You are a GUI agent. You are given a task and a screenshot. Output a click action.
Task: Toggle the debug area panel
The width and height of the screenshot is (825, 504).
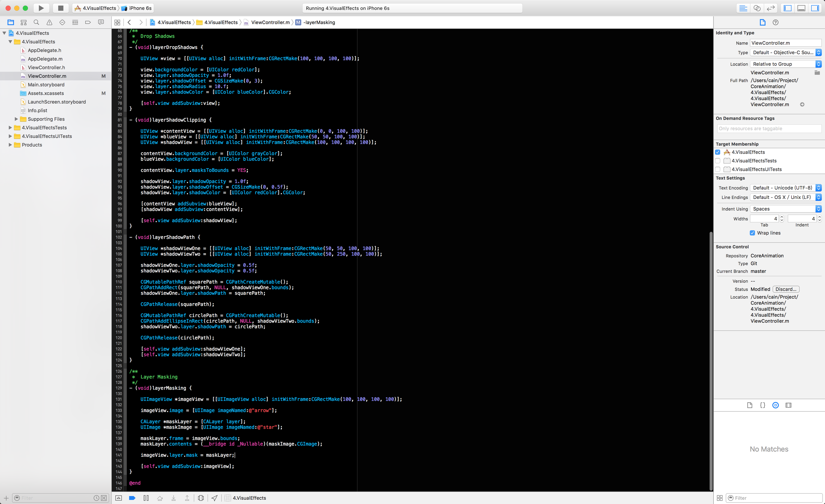(801, 8)
